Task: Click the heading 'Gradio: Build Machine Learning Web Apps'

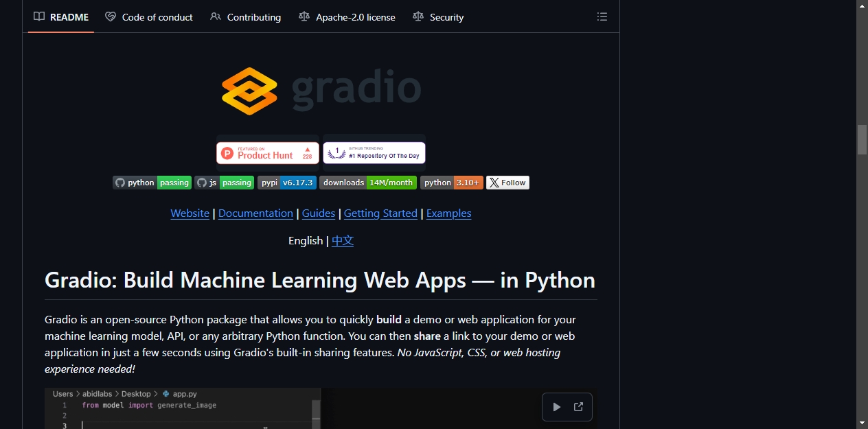Action: pyautogui.click(x=320, y=280)
